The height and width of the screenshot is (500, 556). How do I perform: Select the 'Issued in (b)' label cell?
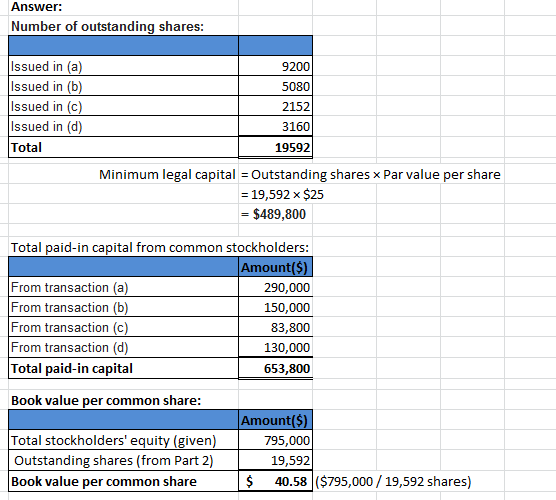pyautogui.click(x=123, y=86)
